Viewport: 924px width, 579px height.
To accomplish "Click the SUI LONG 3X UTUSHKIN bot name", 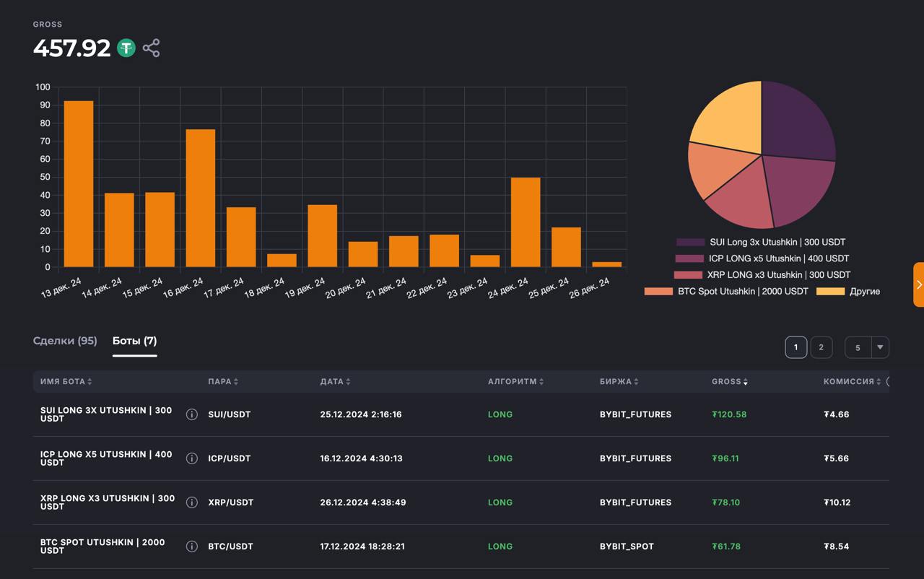I will 106,414.
